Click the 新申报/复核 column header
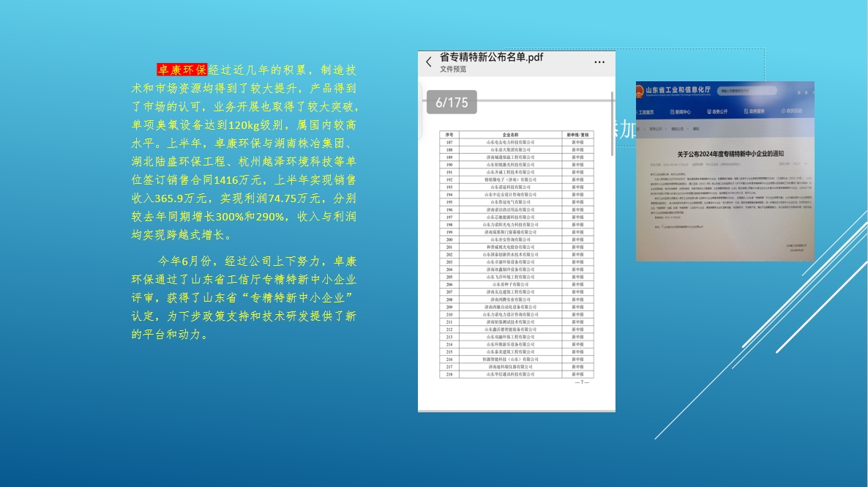 (577, 135)
